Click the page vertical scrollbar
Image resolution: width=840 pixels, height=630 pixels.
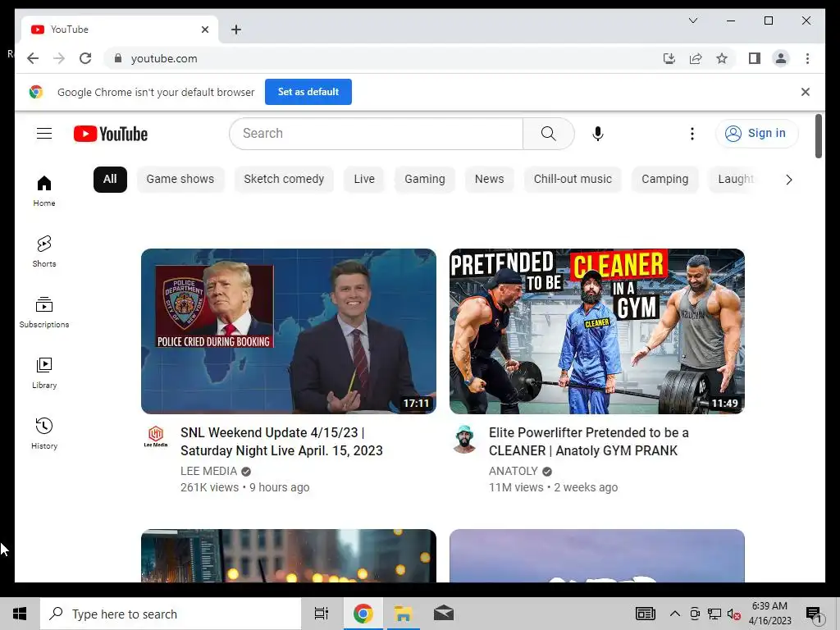818,136
